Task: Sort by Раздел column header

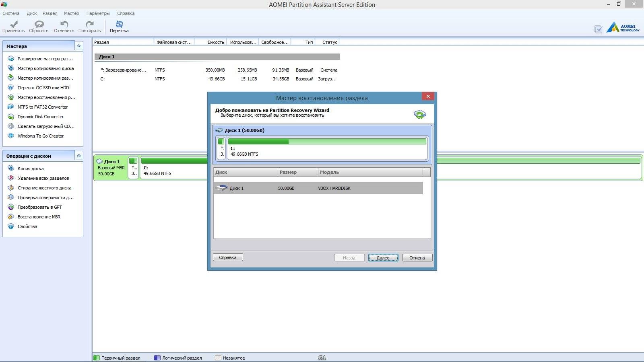Action: point(124,42)
